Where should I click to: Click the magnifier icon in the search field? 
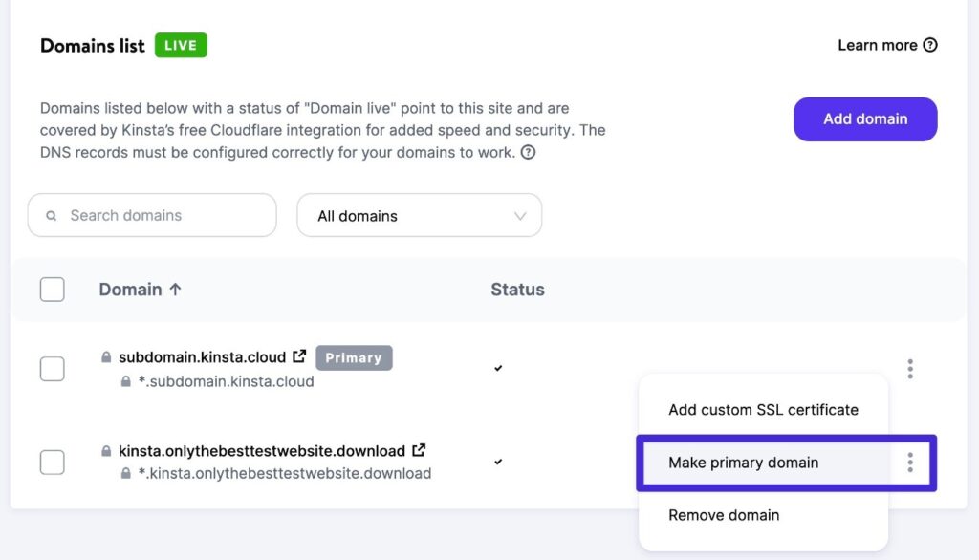(52, 215)
